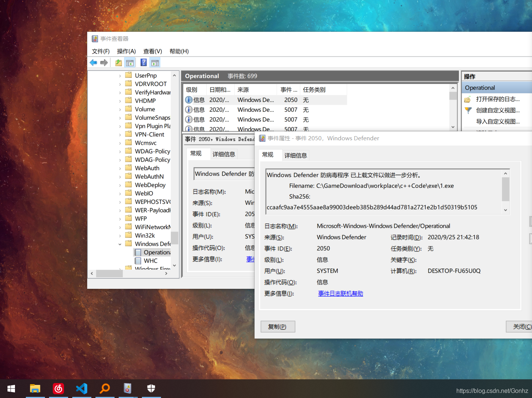
Task: Switch to Event Viewer taskbar icon
Action: point(128,389)
